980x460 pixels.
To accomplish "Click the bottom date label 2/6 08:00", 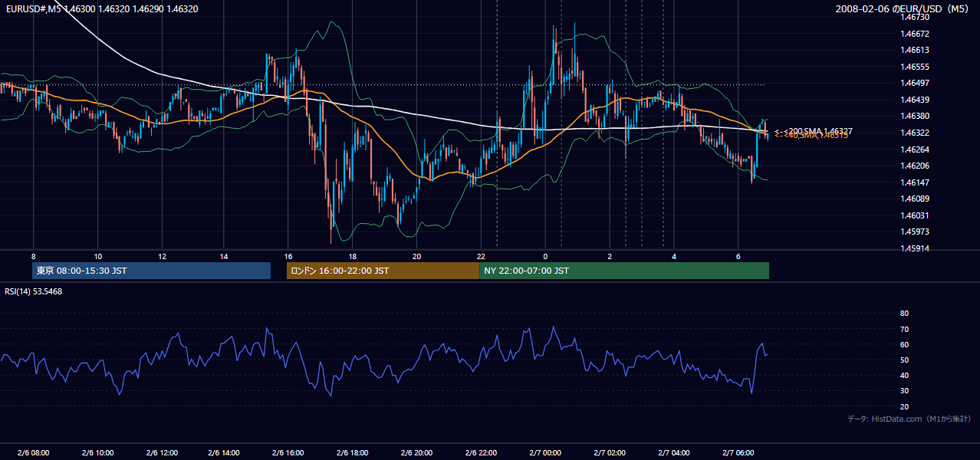I will click(33, 453).
